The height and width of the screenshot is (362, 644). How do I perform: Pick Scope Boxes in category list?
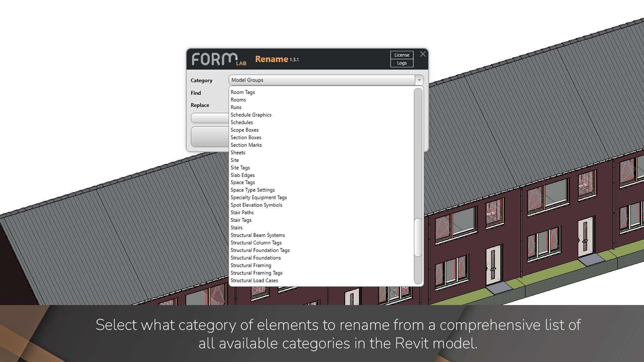coord(244,130)
